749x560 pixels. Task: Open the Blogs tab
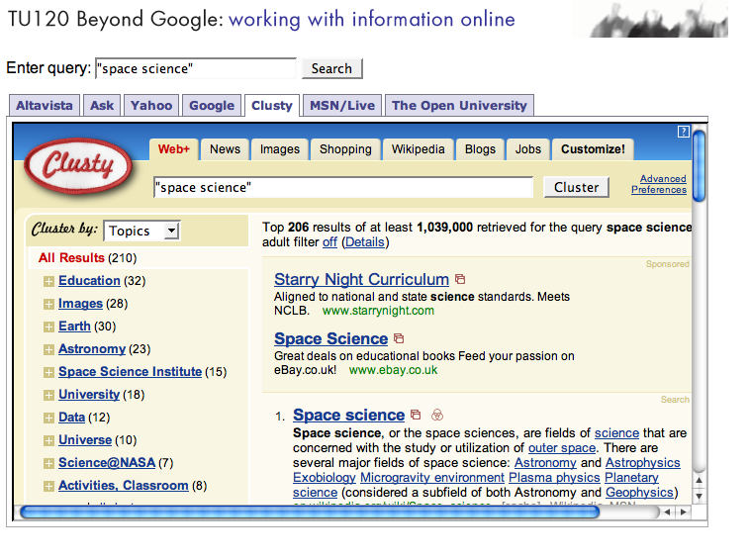(x=480, y=149)
